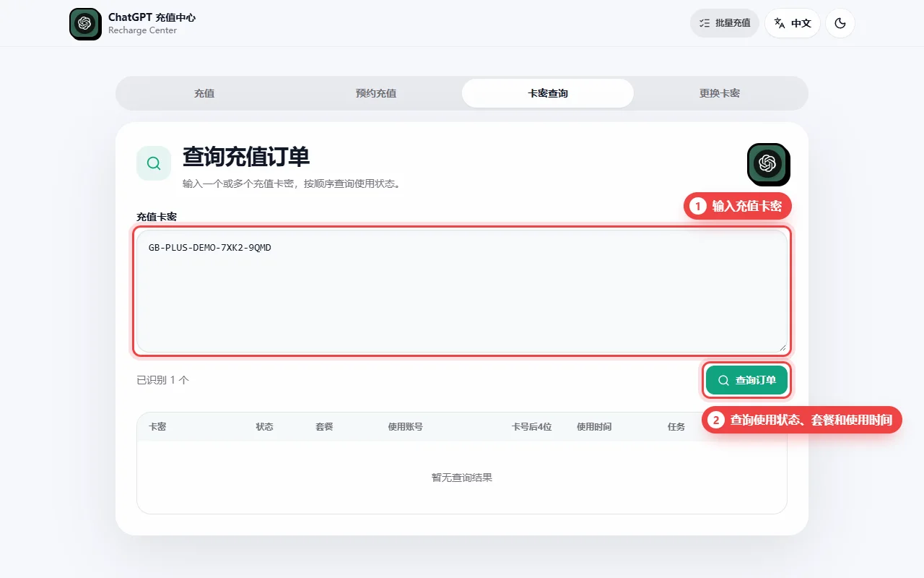Click the 查询充值订单 heading
924x578 pixels.
coord(246,157)
